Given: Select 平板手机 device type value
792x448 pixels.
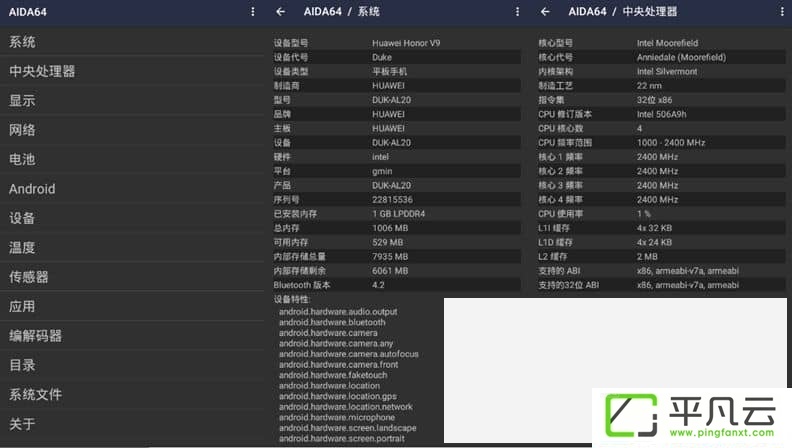Looking at the screenshot, I should click(389, 71).
